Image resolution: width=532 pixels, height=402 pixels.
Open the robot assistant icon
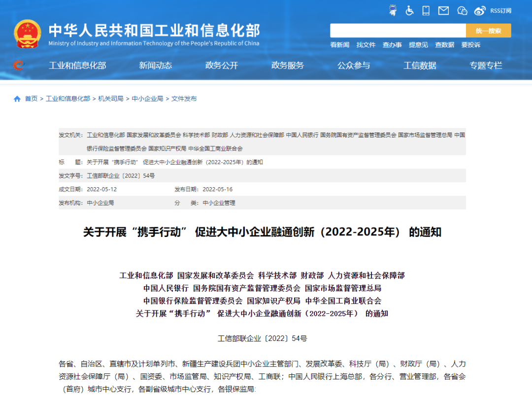(x=393, y=10)
